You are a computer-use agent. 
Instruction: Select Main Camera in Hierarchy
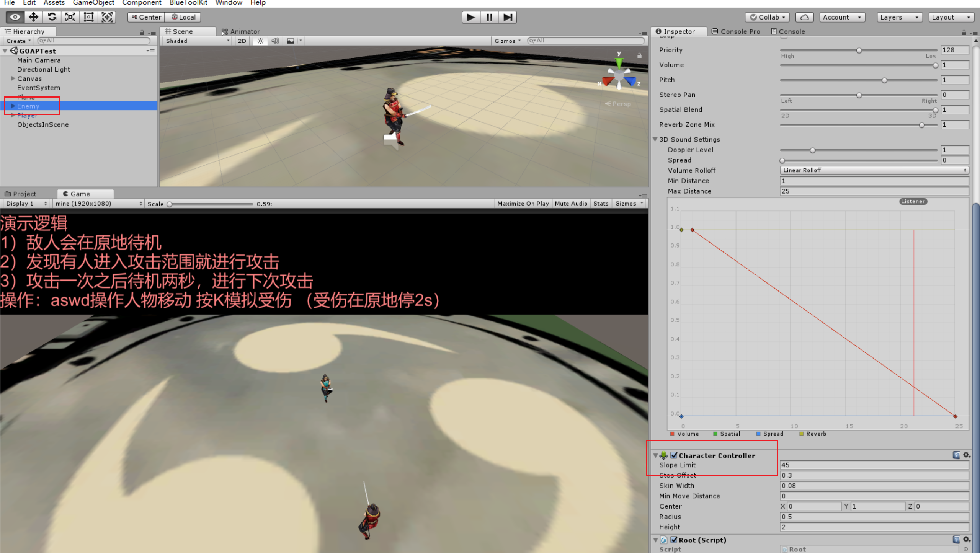click(x=39, y=60)
